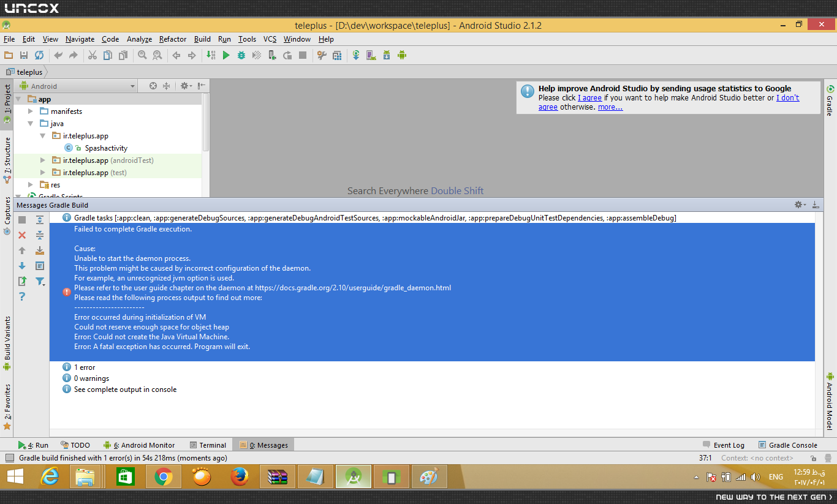
Task: Start debugging with the green bug icon
Action: (241, 55)
